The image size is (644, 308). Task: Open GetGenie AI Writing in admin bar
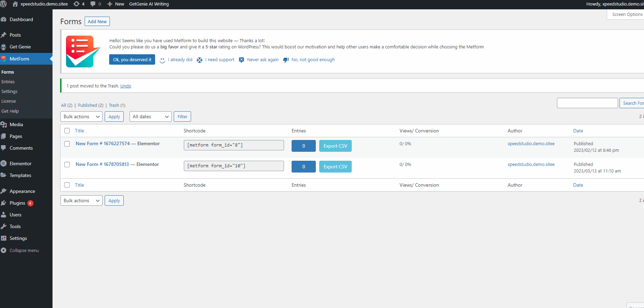149,4
